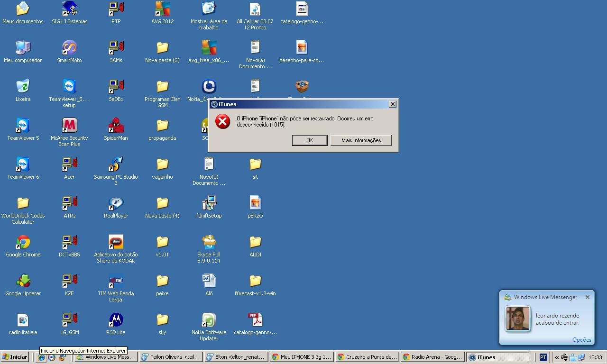Select the SpiderMan shortcut icon

pyautogui.click(x=116, y=125)
